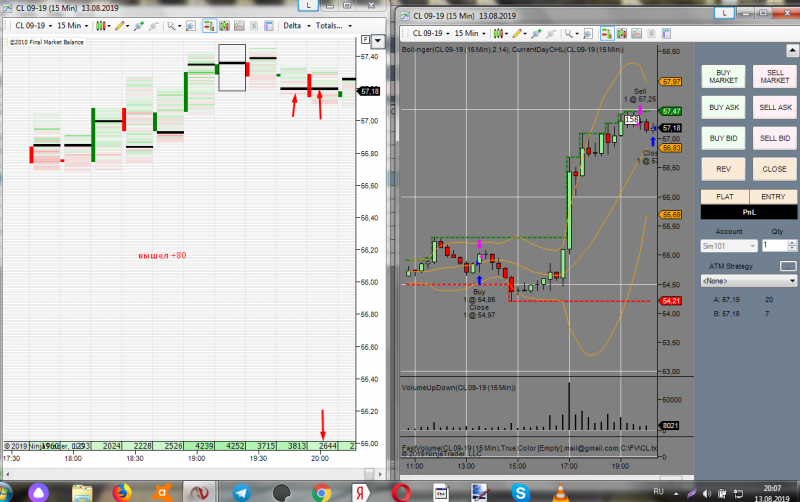Open Opera browser from the taskbar
800x502 pixels.
[x=401, y=493]
